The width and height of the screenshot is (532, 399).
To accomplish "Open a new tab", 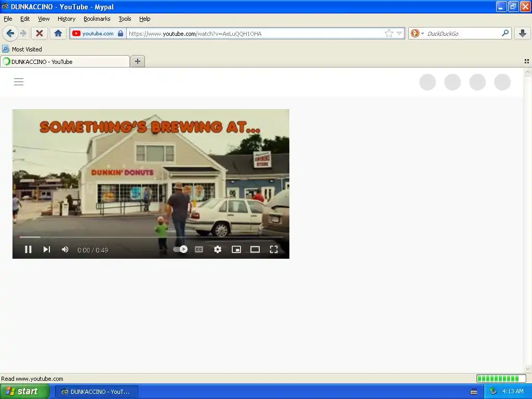I will (137, 61).
